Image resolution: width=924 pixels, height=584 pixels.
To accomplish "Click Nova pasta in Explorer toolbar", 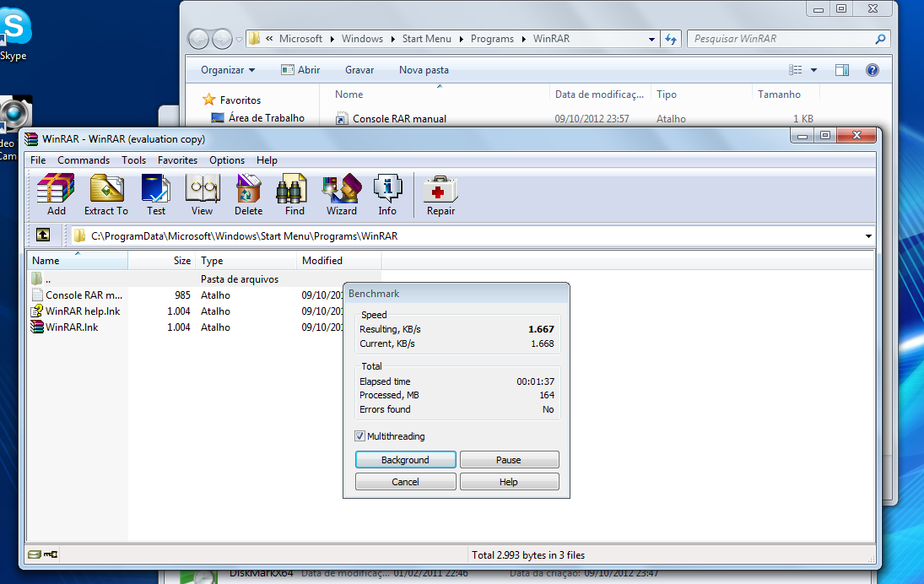I will click(424, 70).
